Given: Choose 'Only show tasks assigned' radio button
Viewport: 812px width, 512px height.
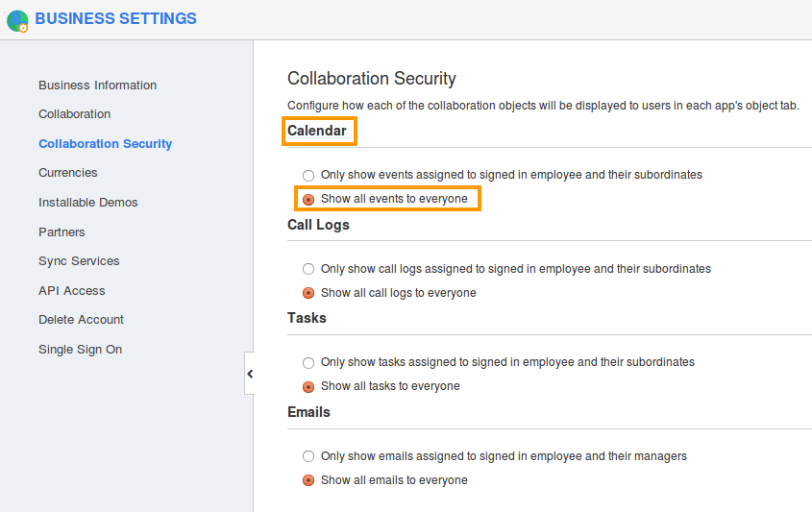Looking at the screenshot, I should point(308,363).
